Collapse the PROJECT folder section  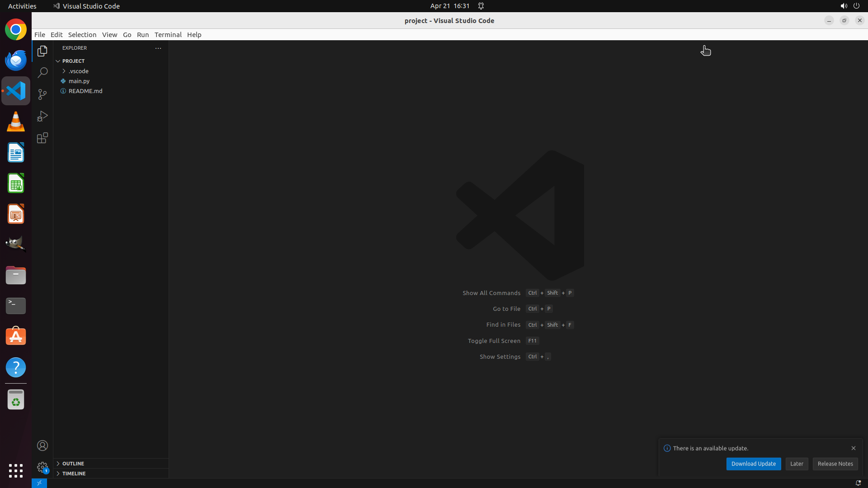coord(73,61)
